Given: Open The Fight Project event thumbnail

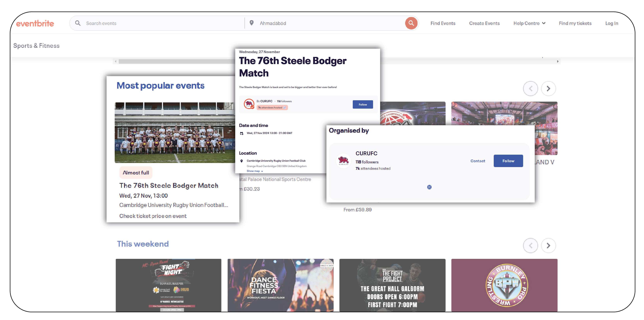Looking at the screenshot, I should [x=392, y=285].
